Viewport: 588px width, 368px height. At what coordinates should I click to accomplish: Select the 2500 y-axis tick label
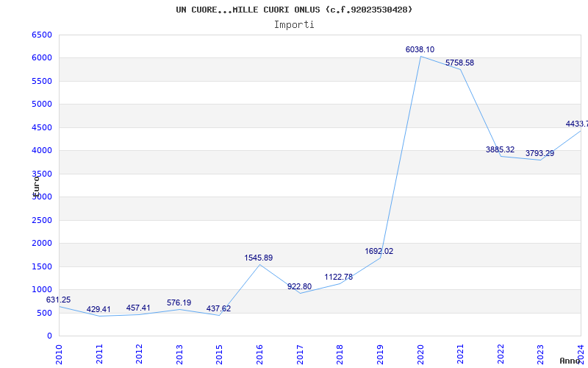[x=42, y=220]
